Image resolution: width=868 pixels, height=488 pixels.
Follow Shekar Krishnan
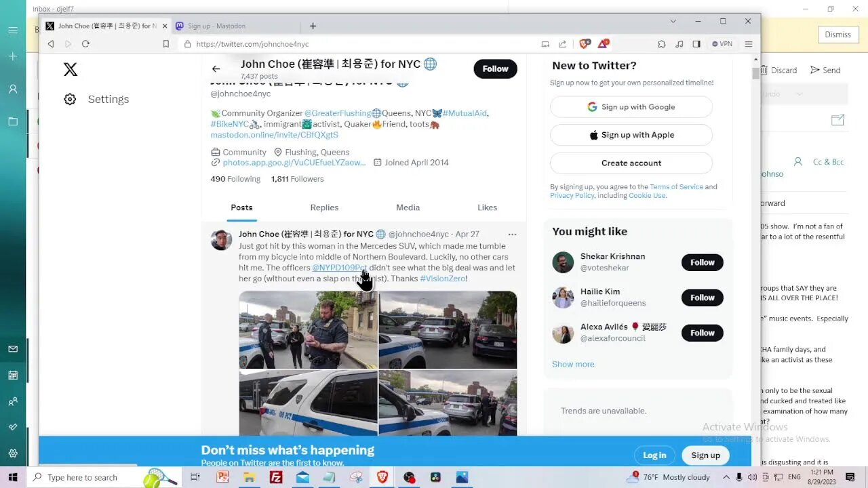coord(703,262)
